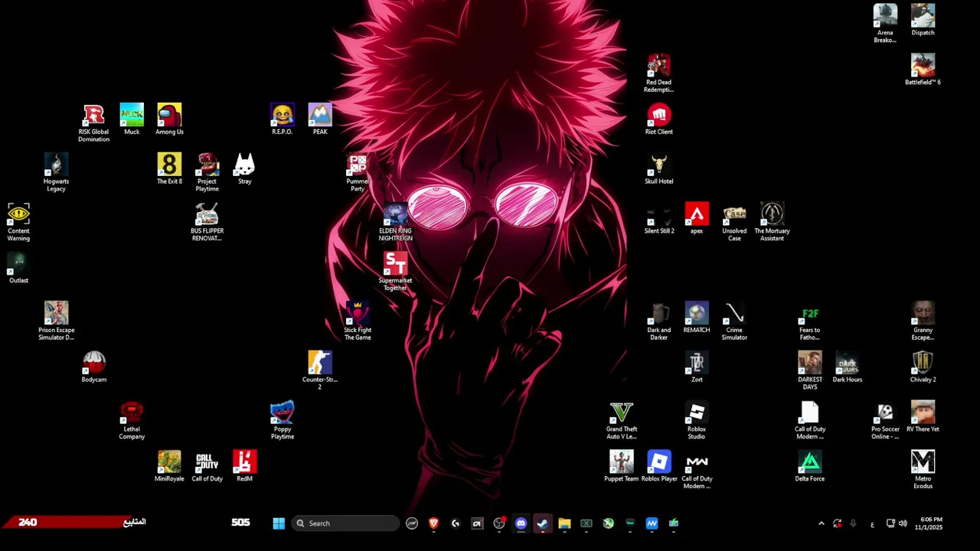Viewport: 980px width, 551px height.
Task: Open Brave browser from the taskbar
Action: tap(433, 523)
